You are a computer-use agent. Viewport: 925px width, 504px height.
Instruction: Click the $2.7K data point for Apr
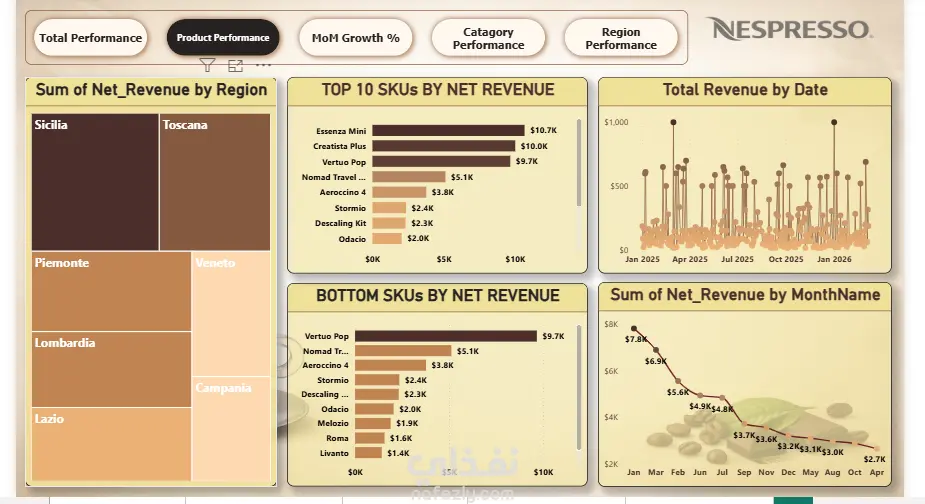point(877,449)
